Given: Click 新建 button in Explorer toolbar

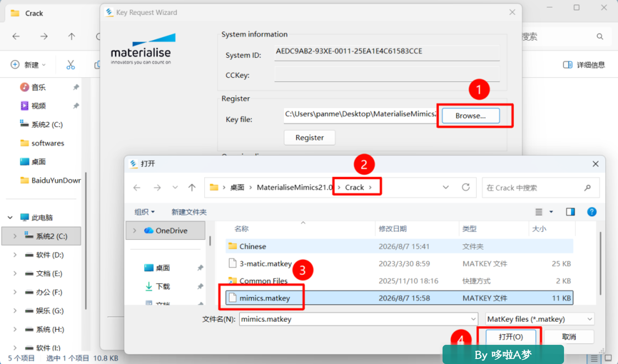Looking at the screenshot, I should [x=28, y=65].
